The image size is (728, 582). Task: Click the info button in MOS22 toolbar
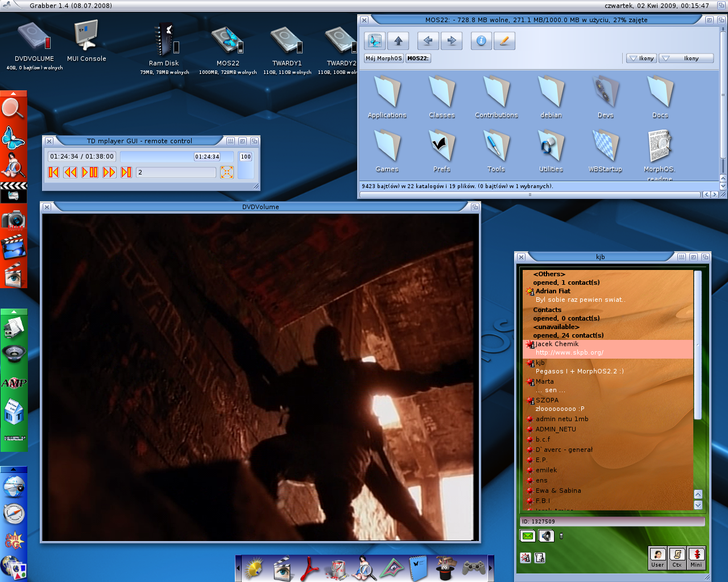[x=481, y=41]
